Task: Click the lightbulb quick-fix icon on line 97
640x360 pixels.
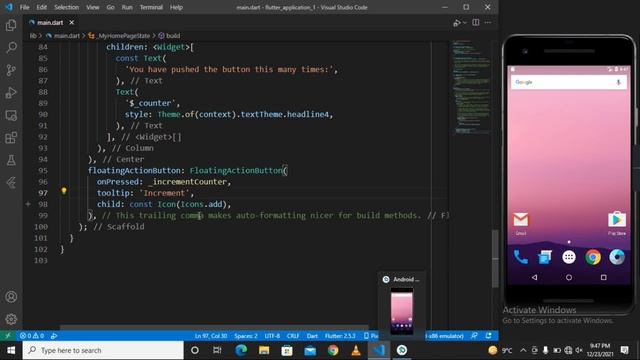Action: coord(64,191)
